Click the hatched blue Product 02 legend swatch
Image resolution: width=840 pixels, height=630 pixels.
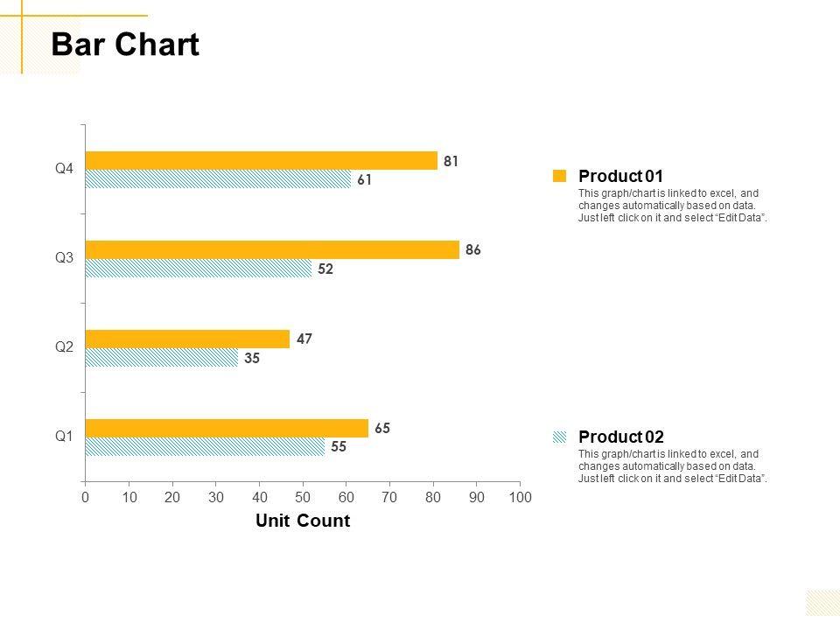tap(560, 437)
